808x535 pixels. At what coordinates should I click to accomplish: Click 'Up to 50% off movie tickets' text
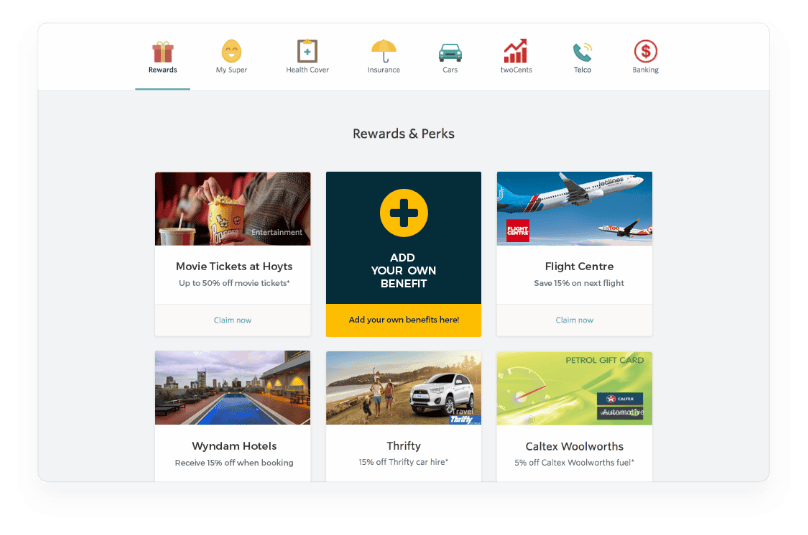click(234, 283)
